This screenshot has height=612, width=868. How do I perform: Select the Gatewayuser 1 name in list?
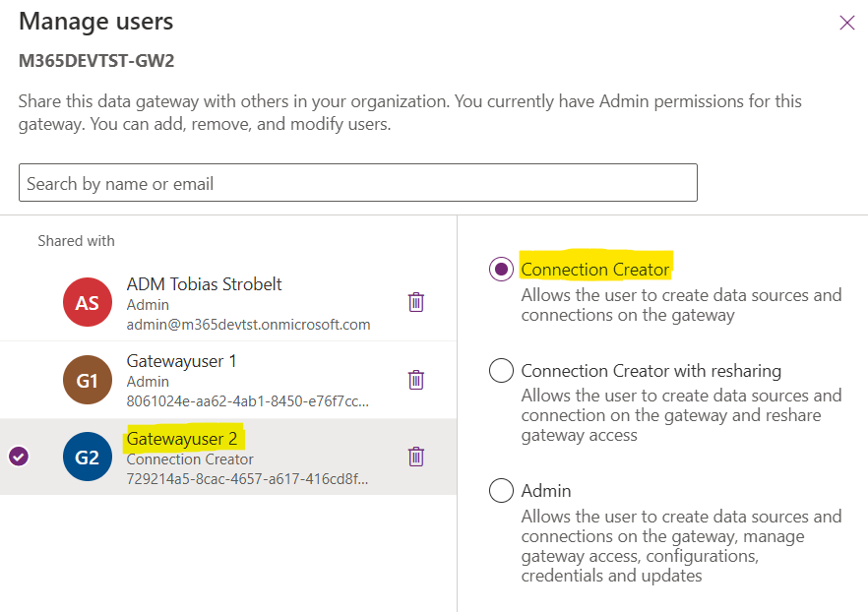181,361
